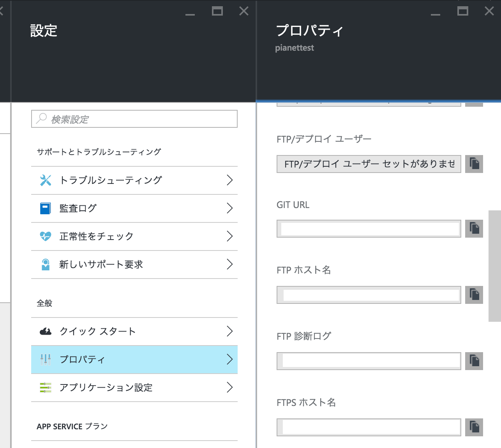501x448 pixels.
Task: Click the FTPS ホスト名 text field
Action: [369, 427]
